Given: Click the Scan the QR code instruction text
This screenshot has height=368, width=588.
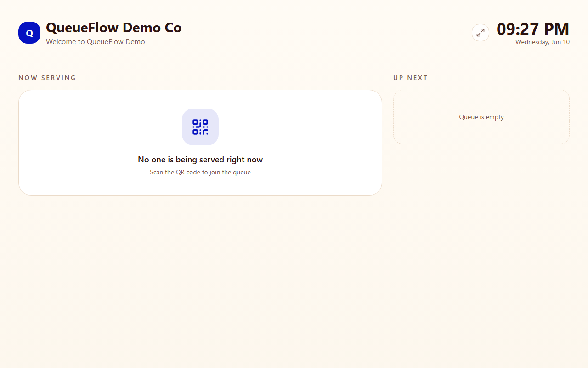Looking at the screenshot, I should pyautogui.click(x=200, y=172).
